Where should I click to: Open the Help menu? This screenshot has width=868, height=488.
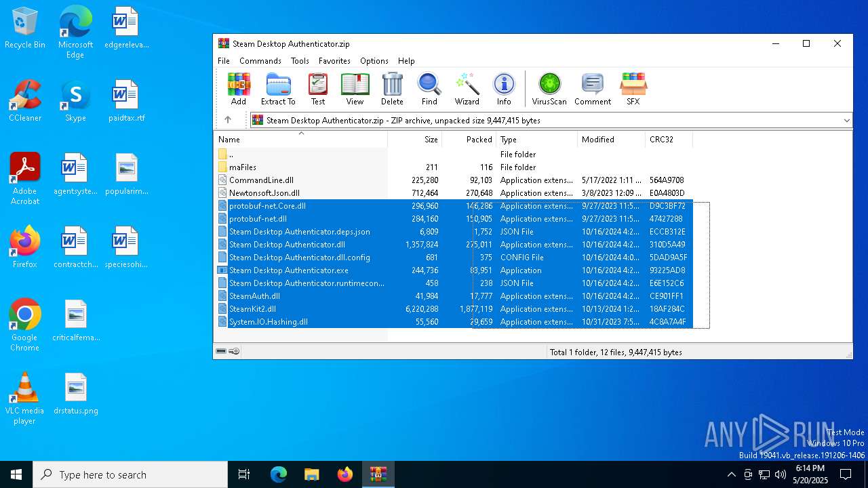pos(406,61)
